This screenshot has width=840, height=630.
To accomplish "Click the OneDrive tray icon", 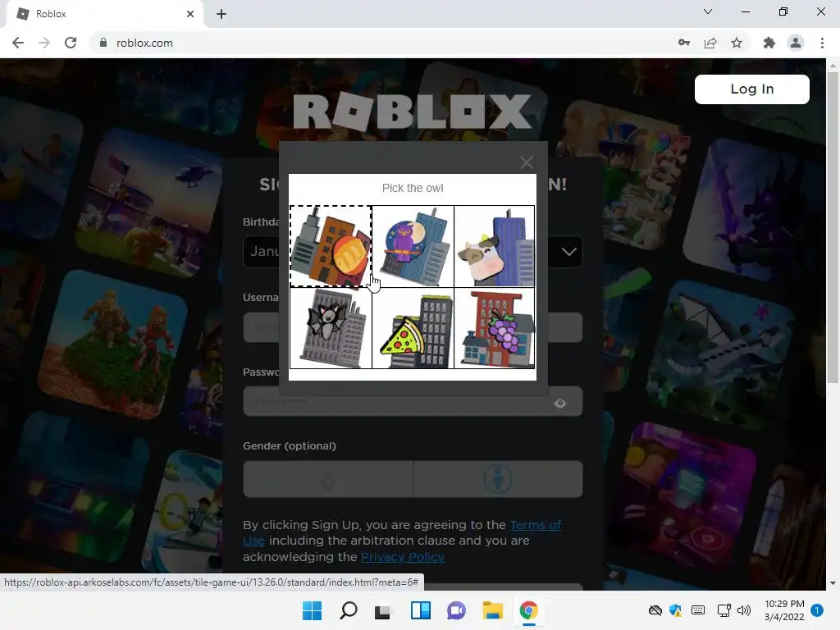I will pos(655,610).
